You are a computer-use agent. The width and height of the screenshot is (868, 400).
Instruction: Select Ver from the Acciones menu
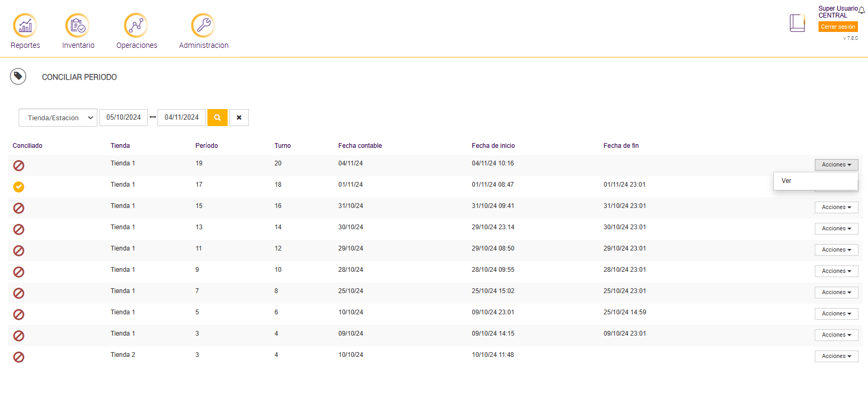787,181
